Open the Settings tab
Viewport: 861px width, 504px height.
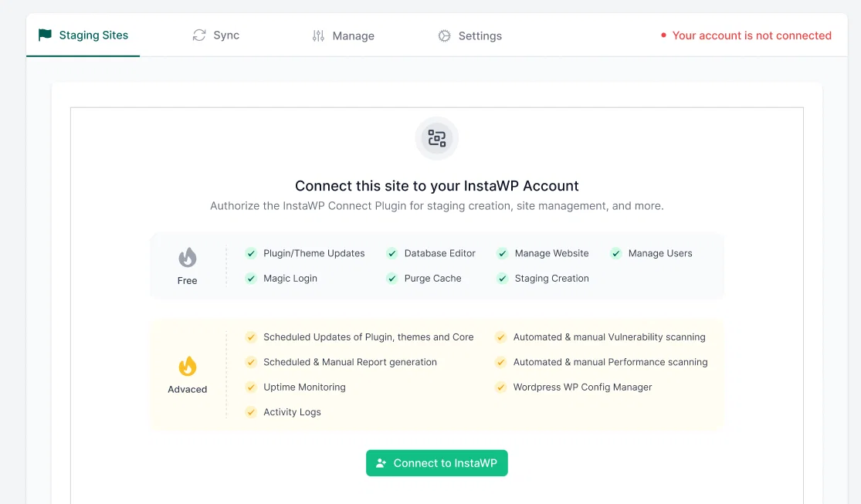[x=470, y=36]
